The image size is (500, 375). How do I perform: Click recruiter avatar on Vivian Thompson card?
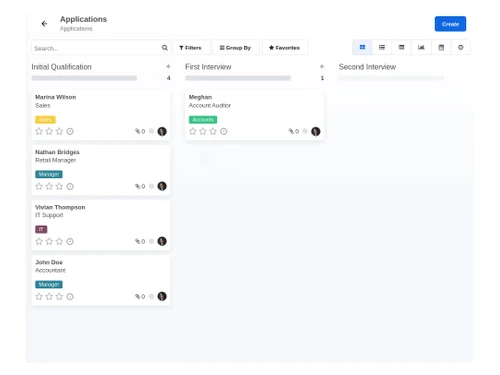[162, 241]
